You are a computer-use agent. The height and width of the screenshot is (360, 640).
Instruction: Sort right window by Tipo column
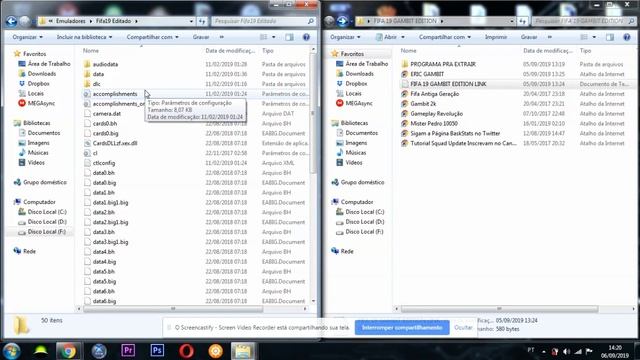tap(585, 51)
